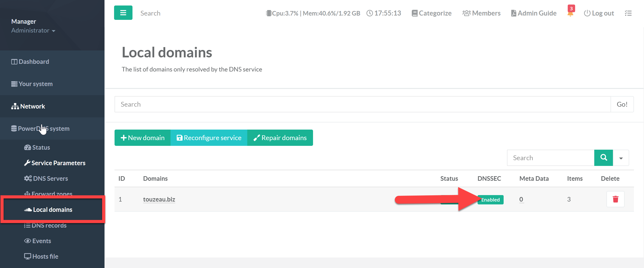This screenshot has height=268, width=644.
Task: Click the Repair domains button
Action: click(280, 137)
